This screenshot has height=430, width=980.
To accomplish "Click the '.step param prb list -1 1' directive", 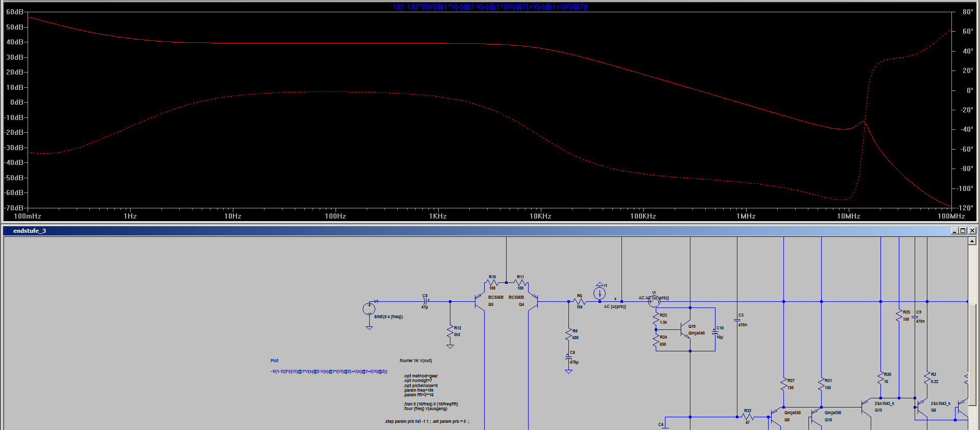I will [426, 421].
